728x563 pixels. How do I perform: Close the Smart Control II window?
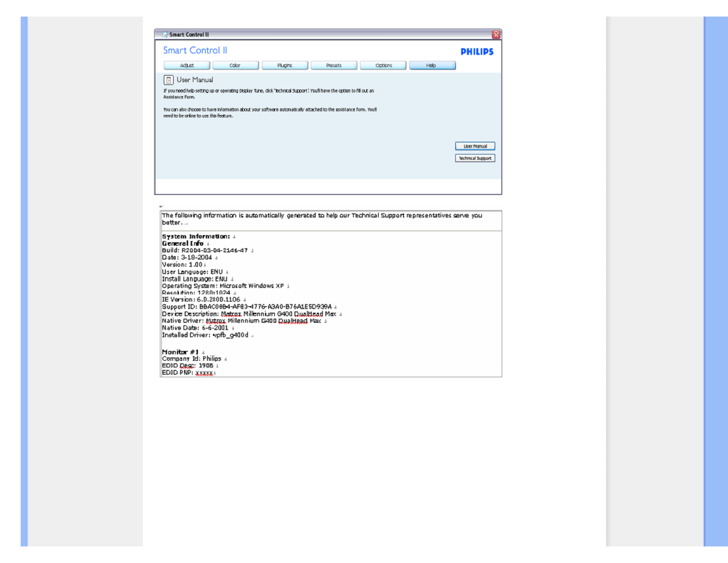click(496, 34)
